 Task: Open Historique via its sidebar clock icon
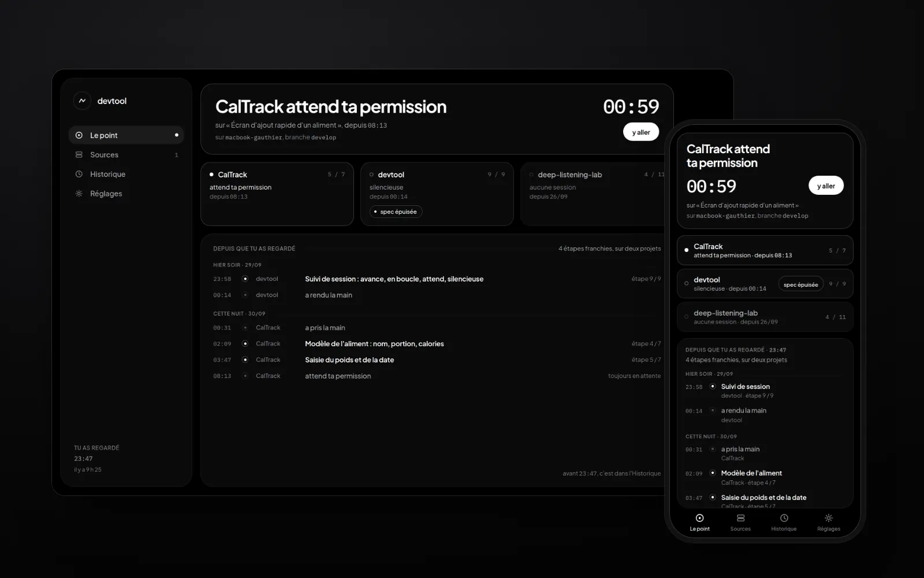pyautogui.click(x=79, y=174)
